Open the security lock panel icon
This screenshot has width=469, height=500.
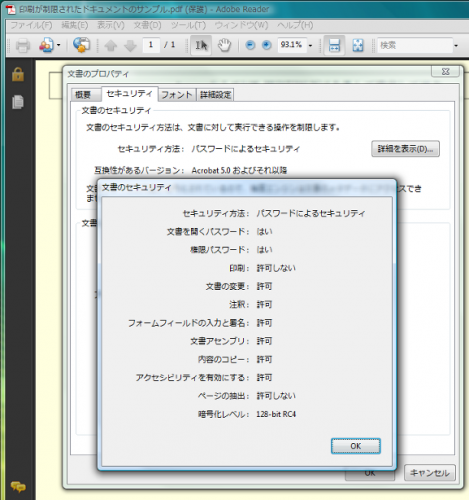(18, 74)
